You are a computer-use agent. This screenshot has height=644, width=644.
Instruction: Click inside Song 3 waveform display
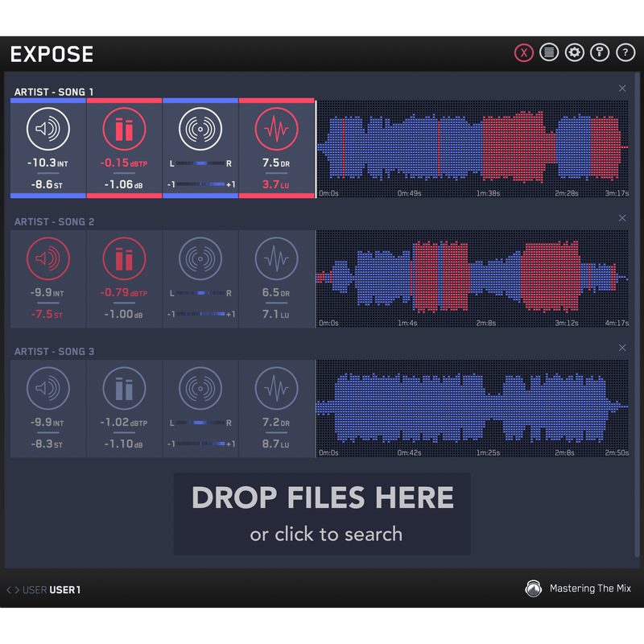473,409
